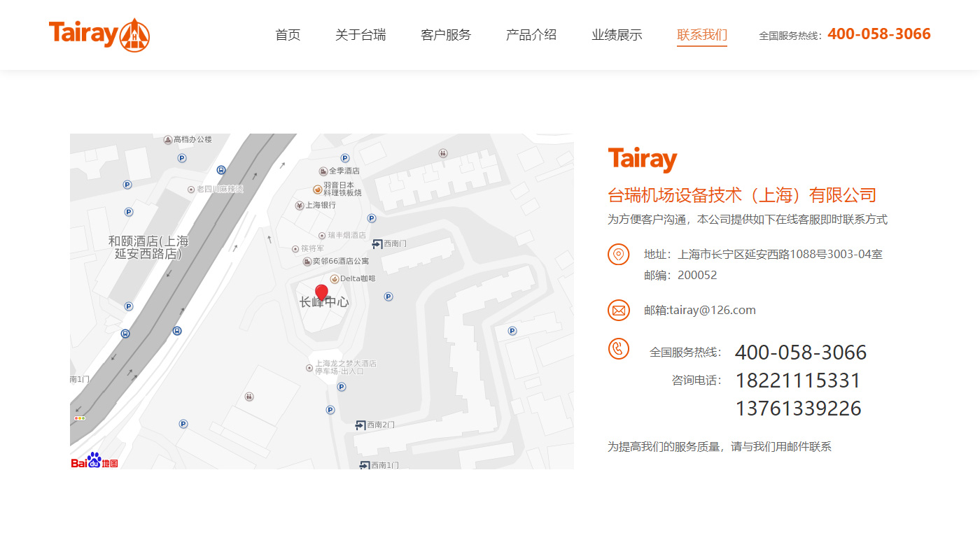Click the Tairay logo in the header
This screenshot has width=980, height=533.
pyautogui.click(x=99, y=34)
